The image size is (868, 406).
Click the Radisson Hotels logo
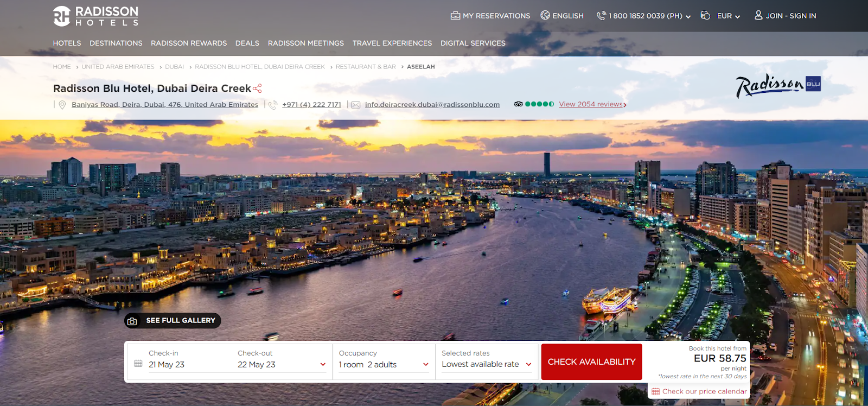point(95,16)
